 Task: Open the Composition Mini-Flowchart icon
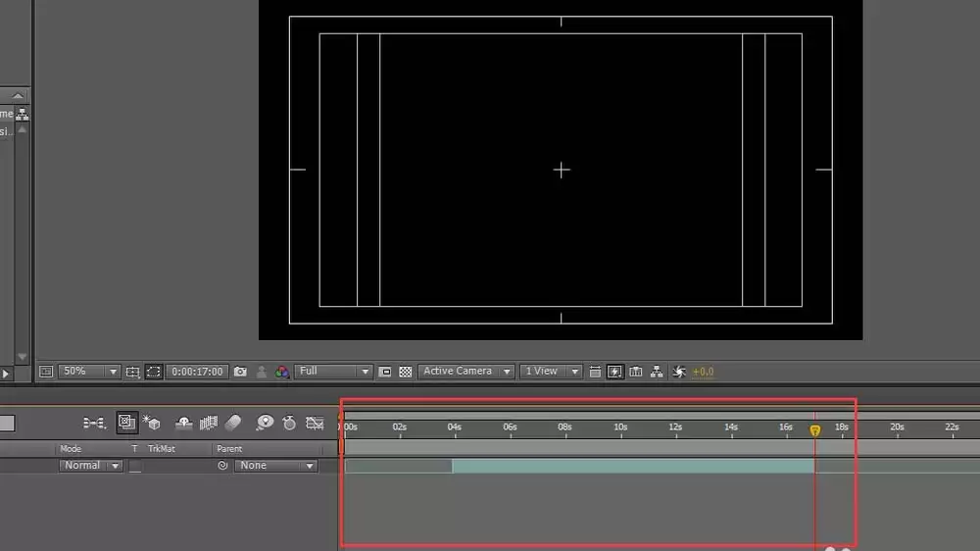94,424
